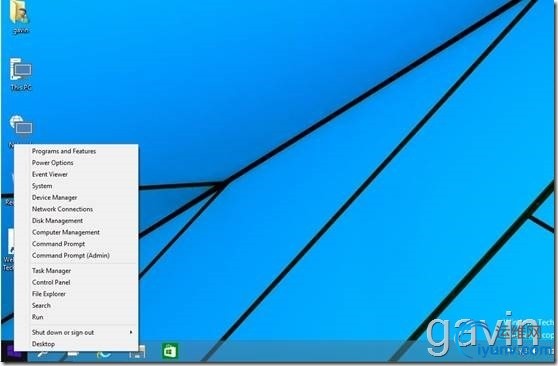The width and height of the screenshot is (558, 366).
Task: Select Power Options in the context menu
Action: click(76, 163)
